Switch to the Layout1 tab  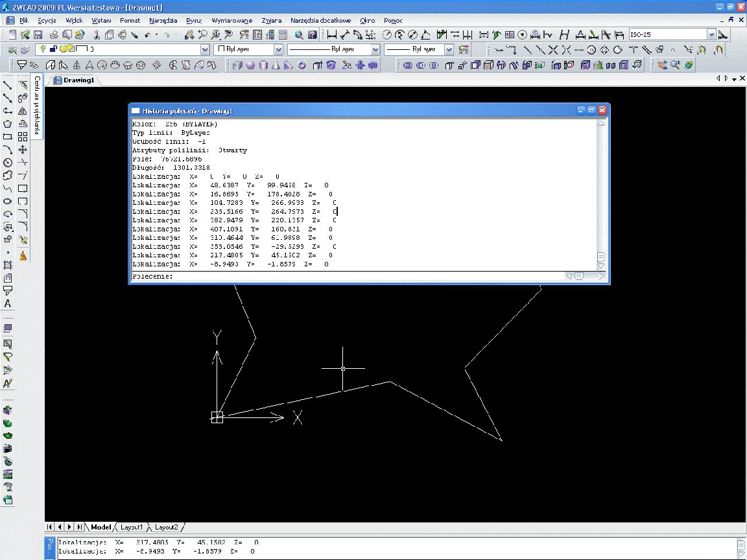pos(132,527)
